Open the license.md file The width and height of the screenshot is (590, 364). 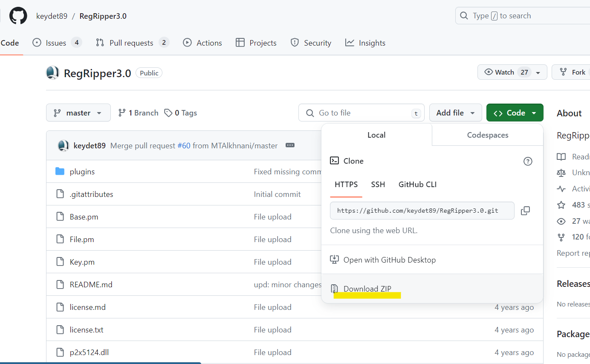tap(88, 307)
